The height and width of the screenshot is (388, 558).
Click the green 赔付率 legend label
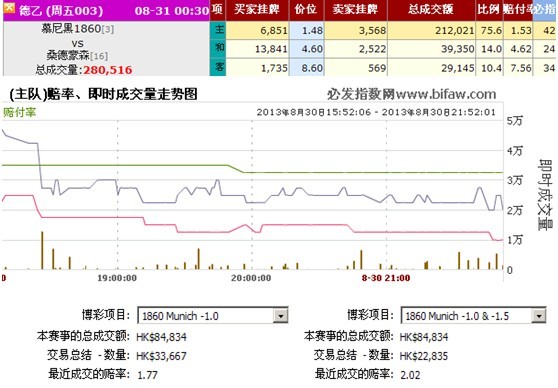pos(20,113)
